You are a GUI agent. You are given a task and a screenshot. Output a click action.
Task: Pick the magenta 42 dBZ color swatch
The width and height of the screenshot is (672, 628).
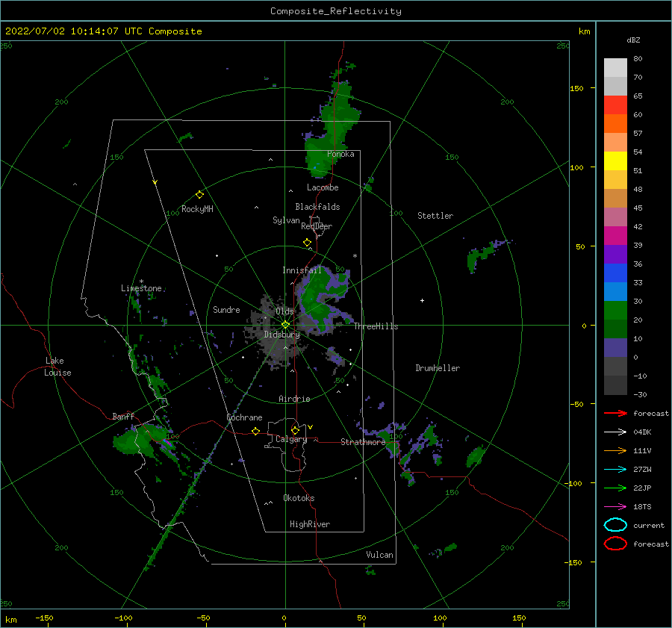click(x=615, y=235)
